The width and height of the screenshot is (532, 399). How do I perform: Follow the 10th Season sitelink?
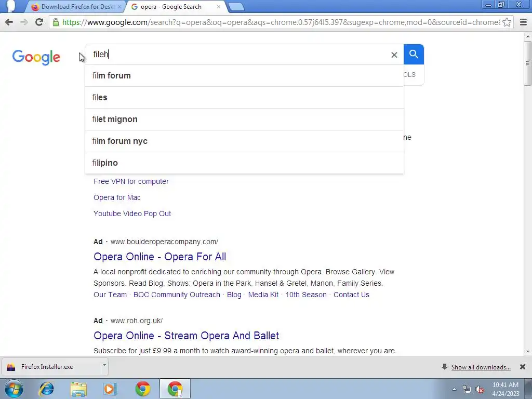(305, 295)
